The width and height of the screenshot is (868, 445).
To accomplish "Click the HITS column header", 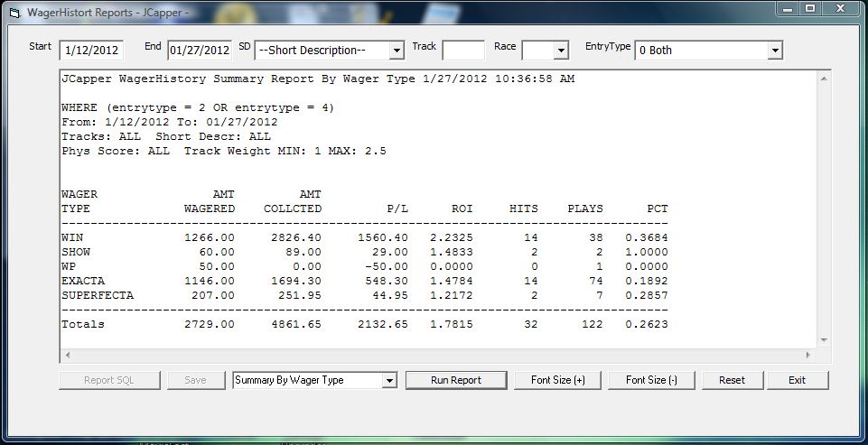I will coord(524,209).
